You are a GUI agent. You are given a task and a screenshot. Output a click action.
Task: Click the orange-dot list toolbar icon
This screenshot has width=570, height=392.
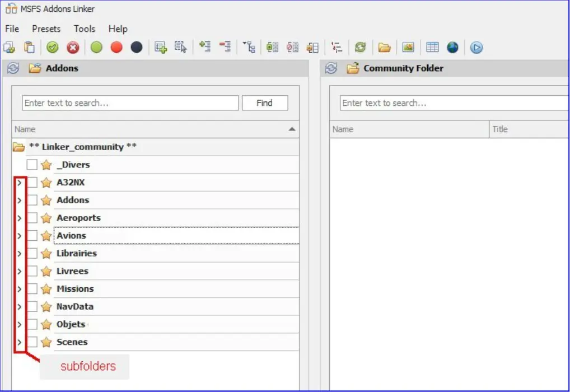click(x=312, y=47)
